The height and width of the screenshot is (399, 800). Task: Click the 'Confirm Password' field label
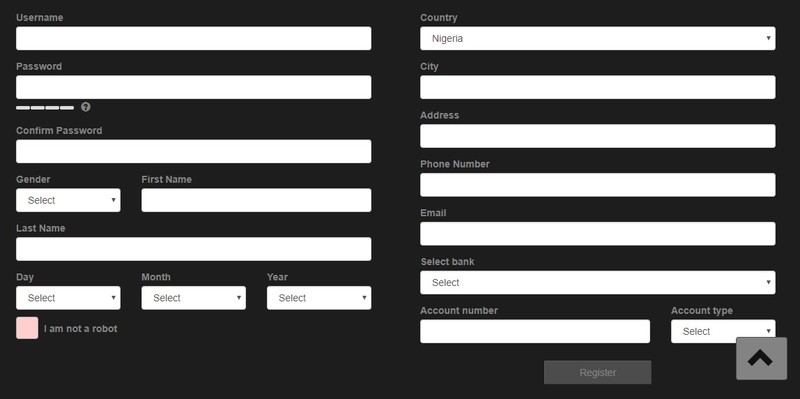pos(59,131)
